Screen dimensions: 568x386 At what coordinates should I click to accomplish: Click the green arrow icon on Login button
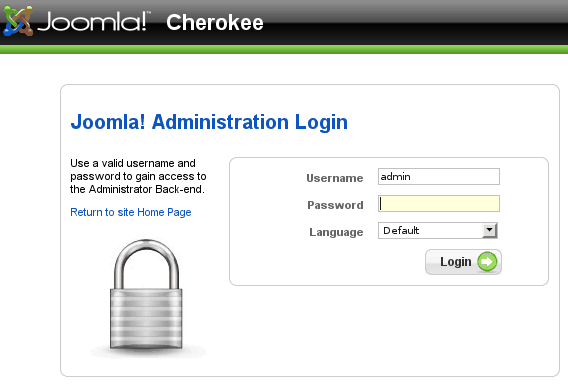pyautogui.click(x=487, y=261)
